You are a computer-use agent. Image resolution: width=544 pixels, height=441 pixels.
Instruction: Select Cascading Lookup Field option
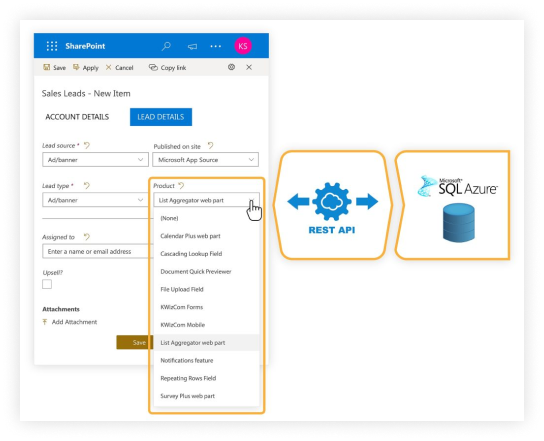(x=206, y=254)
